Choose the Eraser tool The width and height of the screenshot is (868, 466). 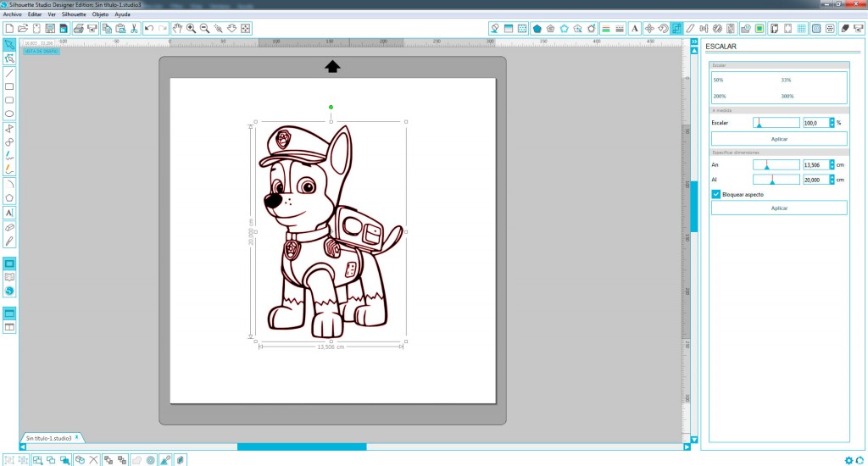pos(9,228)
